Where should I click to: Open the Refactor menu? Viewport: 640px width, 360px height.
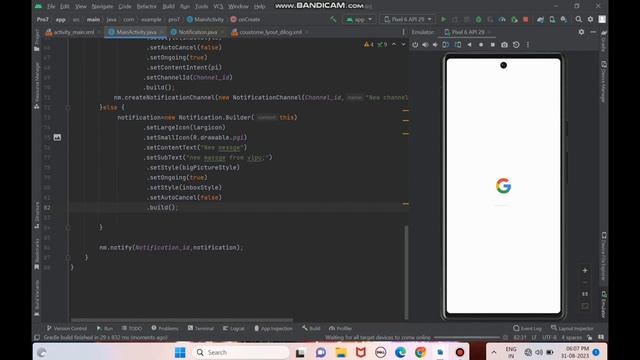(x=147, y=7)
